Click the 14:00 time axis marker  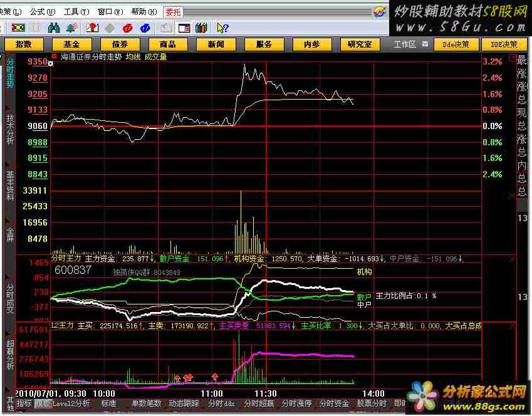tap(373, 393)
